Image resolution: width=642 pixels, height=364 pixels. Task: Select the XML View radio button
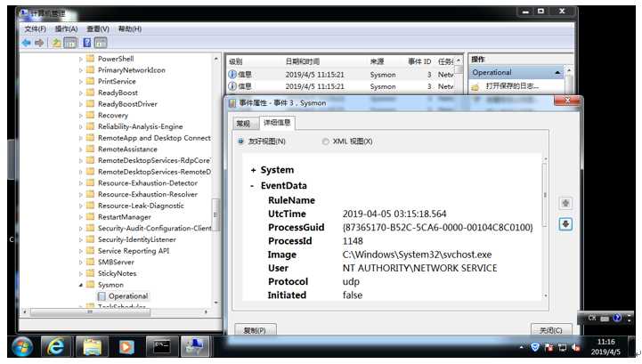click(326, 142)
